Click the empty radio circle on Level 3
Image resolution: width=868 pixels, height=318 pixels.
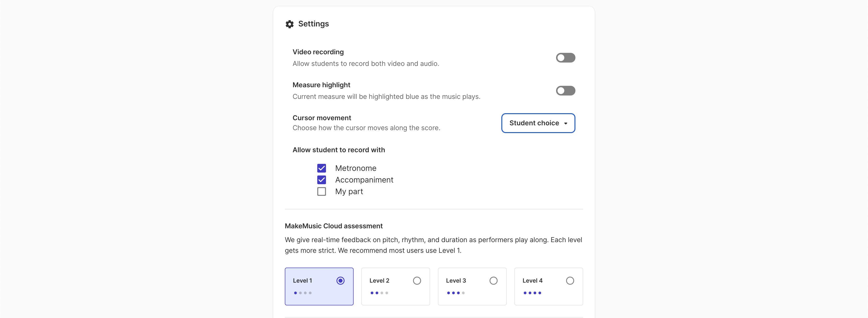[493, 280]
